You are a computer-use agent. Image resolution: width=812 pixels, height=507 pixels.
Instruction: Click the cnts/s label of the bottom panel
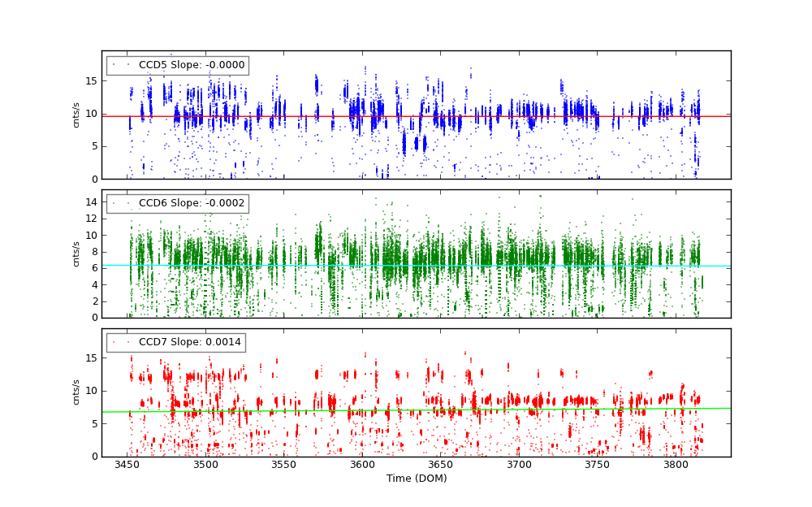pos(76,392)
